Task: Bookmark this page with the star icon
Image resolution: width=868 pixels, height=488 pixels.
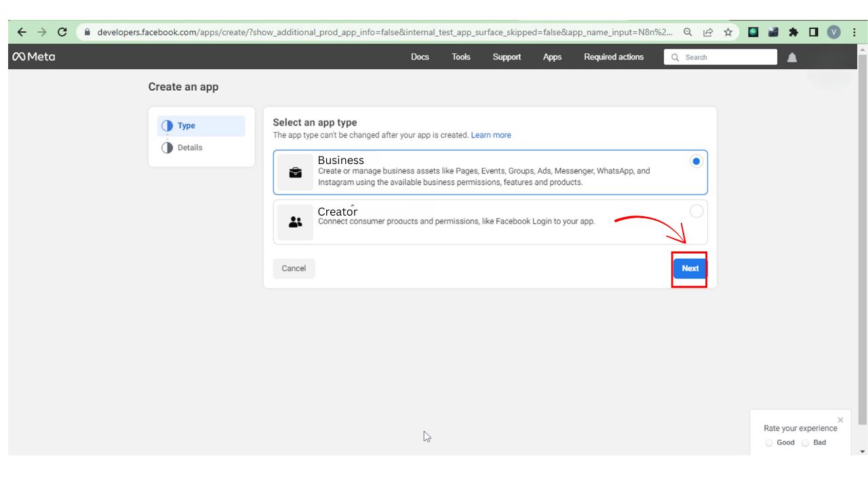Action: pyautogui.click(x=728, y=32)
